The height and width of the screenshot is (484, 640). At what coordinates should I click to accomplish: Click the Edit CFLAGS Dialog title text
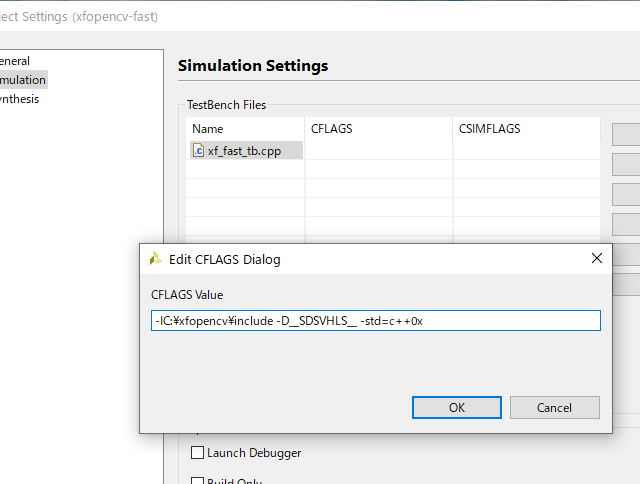pos(224,259)
